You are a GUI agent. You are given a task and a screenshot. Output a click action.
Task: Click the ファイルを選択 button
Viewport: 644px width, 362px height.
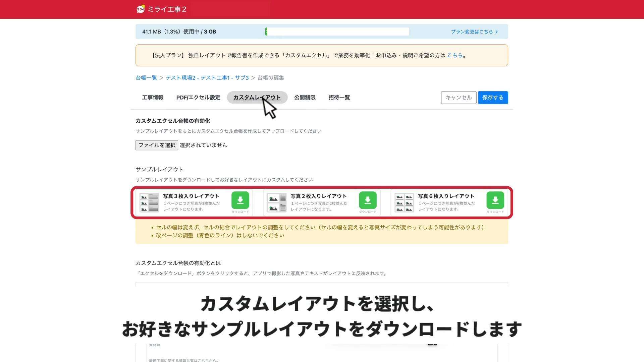click(157, 145)
